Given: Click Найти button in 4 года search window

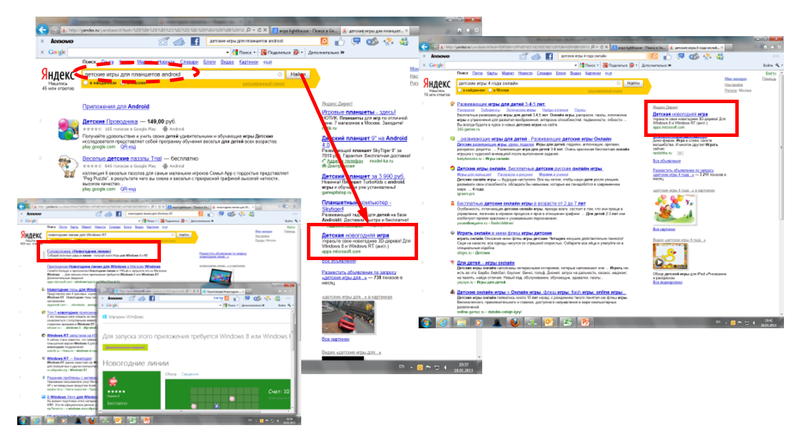Looking at the screenshot, I should coord(633,83).
